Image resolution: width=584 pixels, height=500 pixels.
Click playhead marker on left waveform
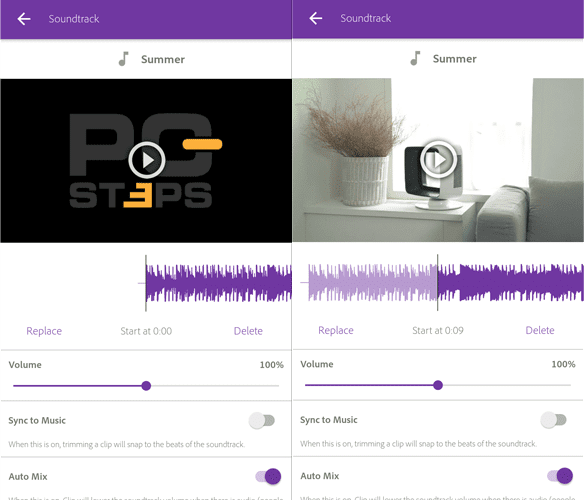click(146, 283)
